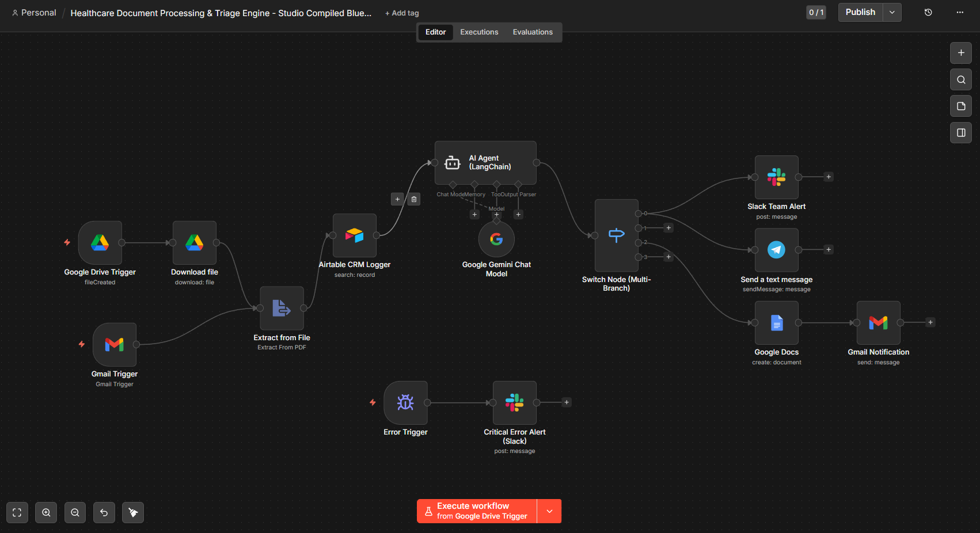Add a node to Switch output 3
Screen dimensions: 980x533
[x=668, y=257]
